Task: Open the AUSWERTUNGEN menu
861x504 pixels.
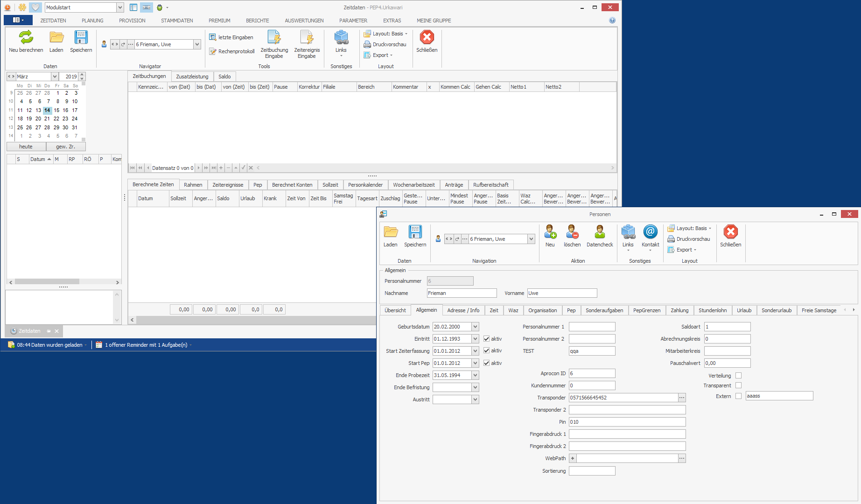Action: [x=304, y=21]
